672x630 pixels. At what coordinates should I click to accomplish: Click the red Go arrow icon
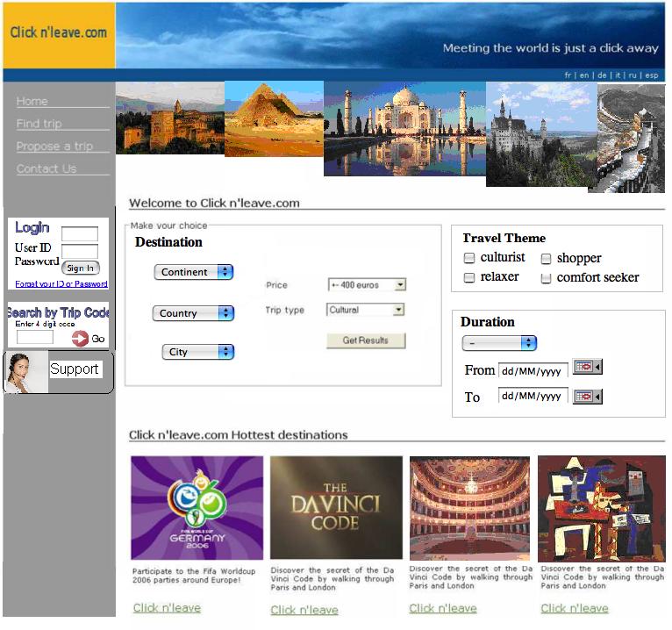click(81, 339)
